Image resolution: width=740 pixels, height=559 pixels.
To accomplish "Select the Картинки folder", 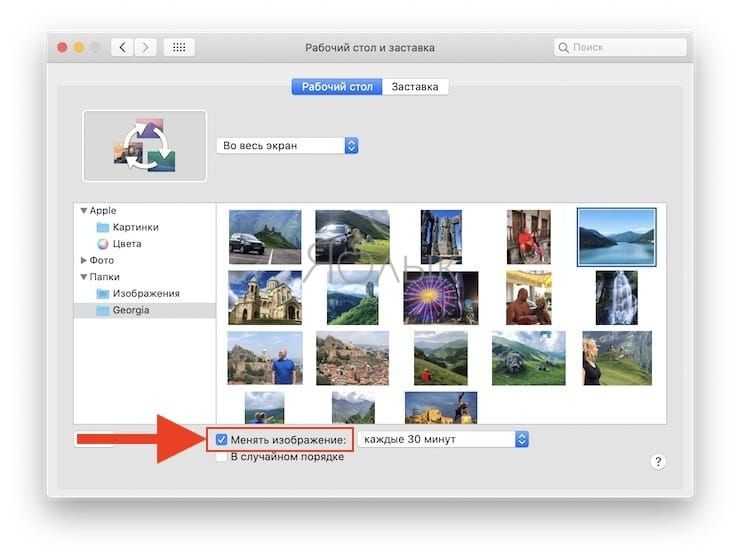I will coord(135,227).
